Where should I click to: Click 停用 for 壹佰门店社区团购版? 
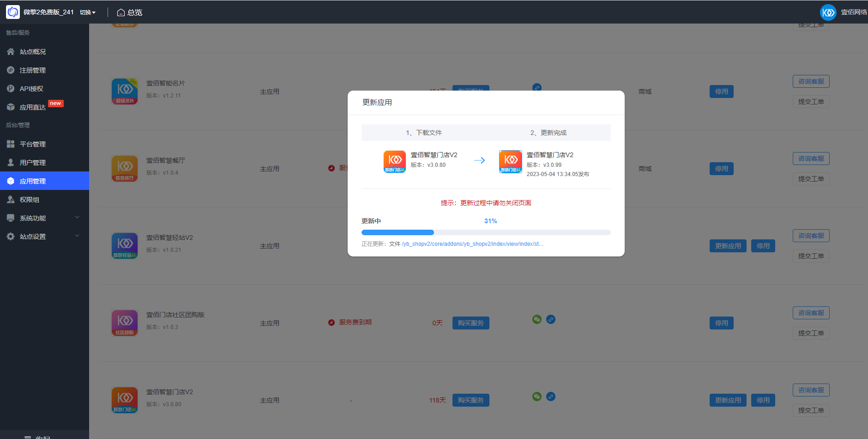(x=722, y=323)
